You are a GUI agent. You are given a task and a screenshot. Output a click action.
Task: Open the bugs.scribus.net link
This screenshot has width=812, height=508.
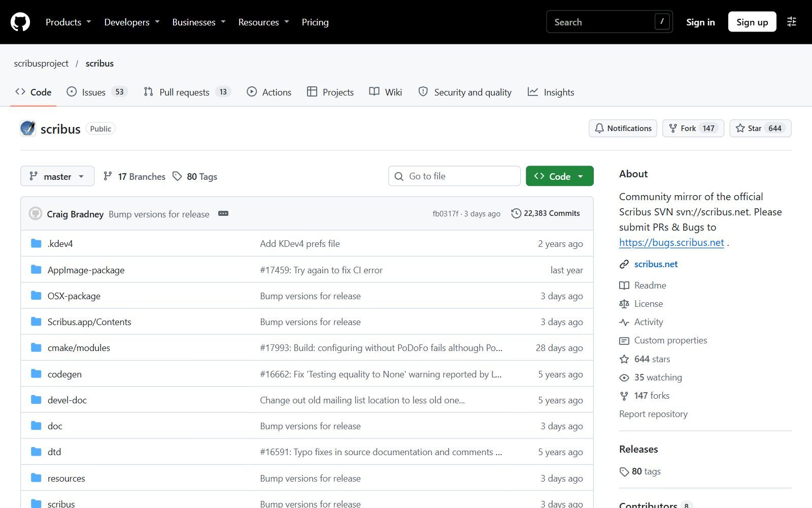click(671, 242)
